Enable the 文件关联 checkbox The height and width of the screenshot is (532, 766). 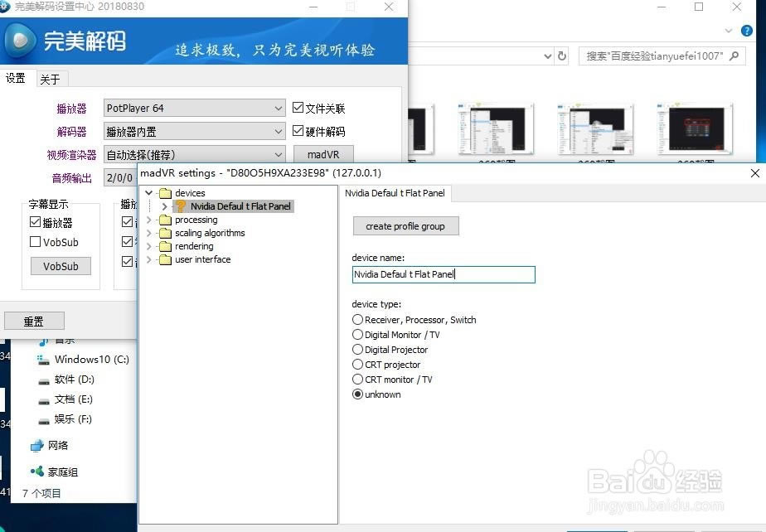(297, 108)
